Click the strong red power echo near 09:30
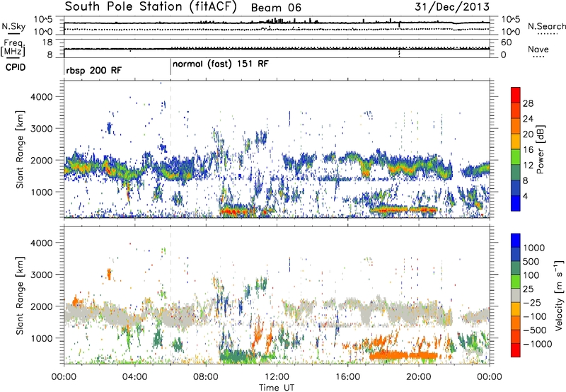 (x=233, y=211)
